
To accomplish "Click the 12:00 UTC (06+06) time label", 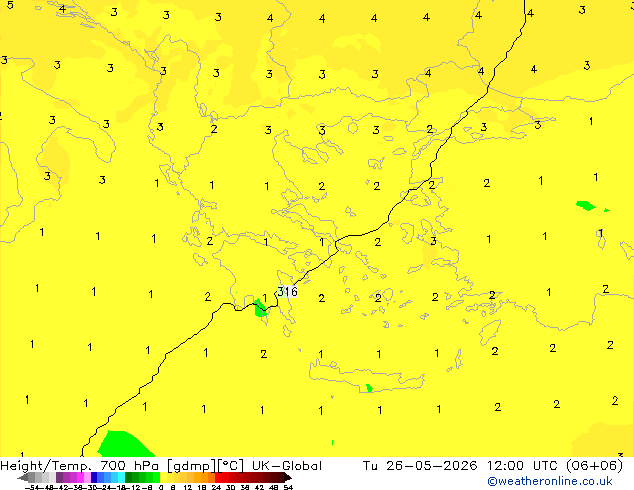I will tap(555, 466).
